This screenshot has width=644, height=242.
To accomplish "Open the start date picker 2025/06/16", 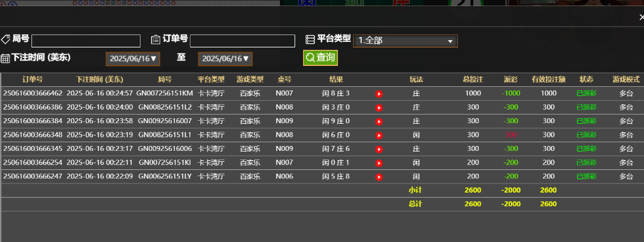I will point(132,58).
